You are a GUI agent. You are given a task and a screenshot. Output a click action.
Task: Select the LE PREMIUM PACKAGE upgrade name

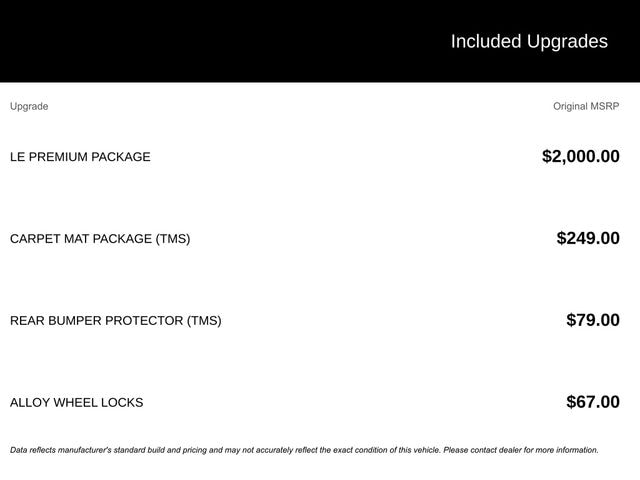tap(80, 157)
